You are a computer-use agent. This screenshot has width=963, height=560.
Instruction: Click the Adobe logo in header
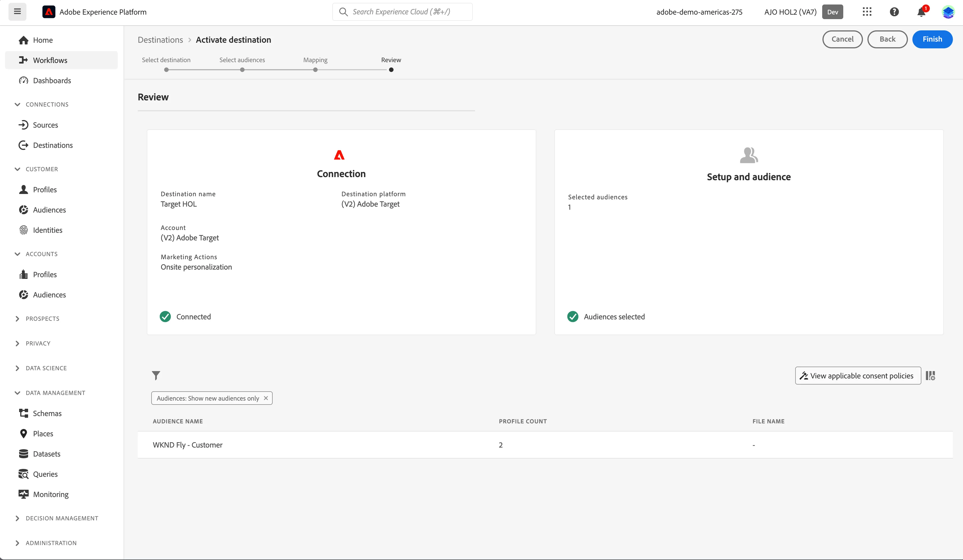click(x=49, y=12)
